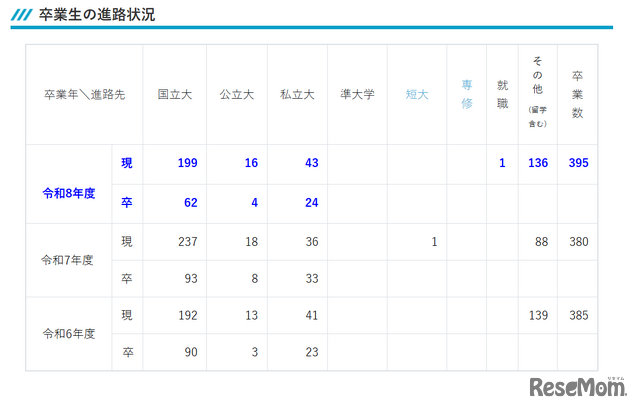
Task: Click the value 88 in その他 column
Action: coord(541,242)
